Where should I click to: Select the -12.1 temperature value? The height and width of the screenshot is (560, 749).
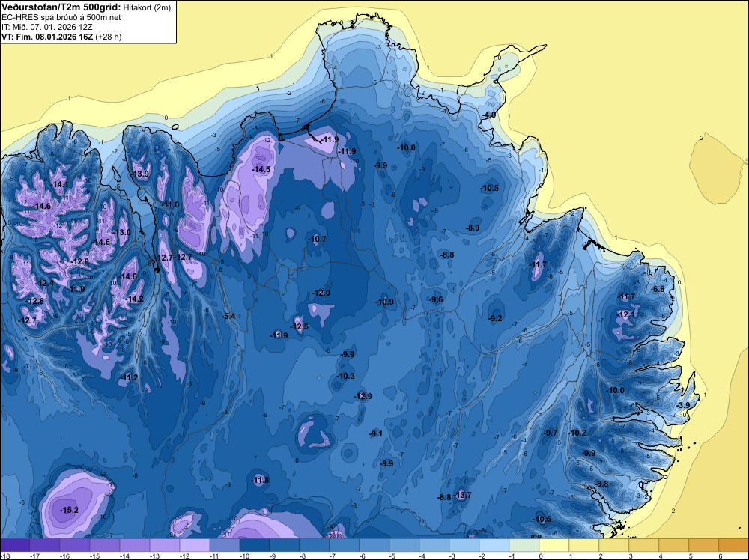coord(625,314)
